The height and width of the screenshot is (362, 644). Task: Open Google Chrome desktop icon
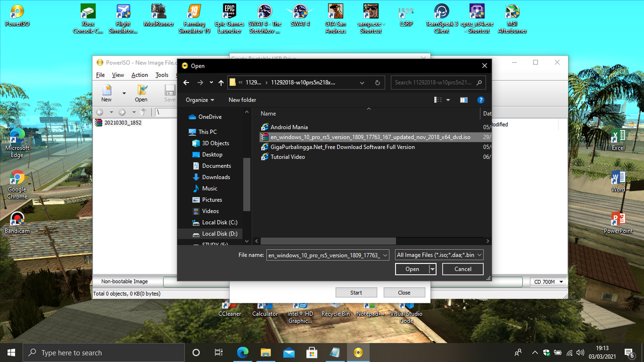17,185
